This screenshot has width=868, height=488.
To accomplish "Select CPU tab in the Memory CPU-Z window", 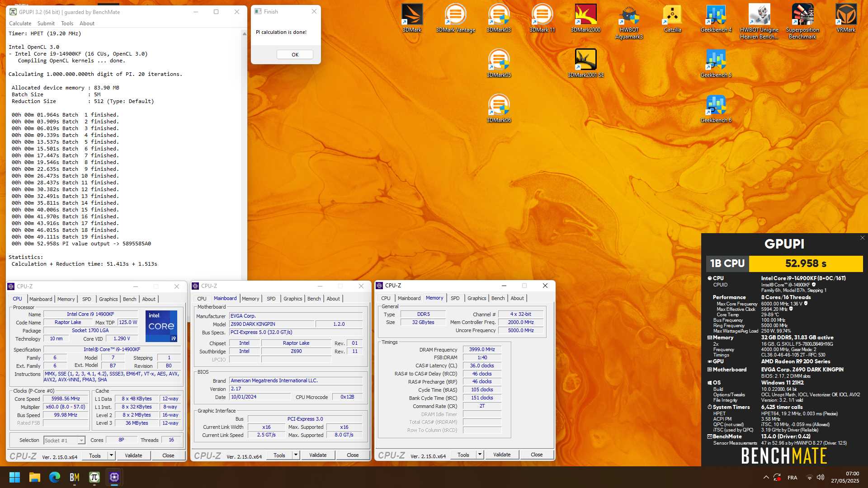I will (x=386, y=298).
